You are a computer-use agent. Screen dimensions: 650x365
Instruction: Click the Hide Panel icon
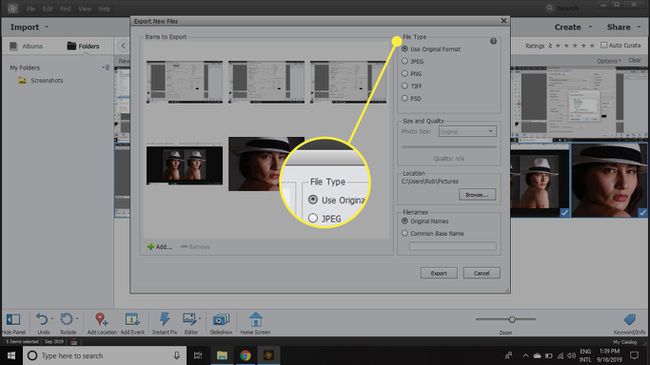tap(13, 319)
